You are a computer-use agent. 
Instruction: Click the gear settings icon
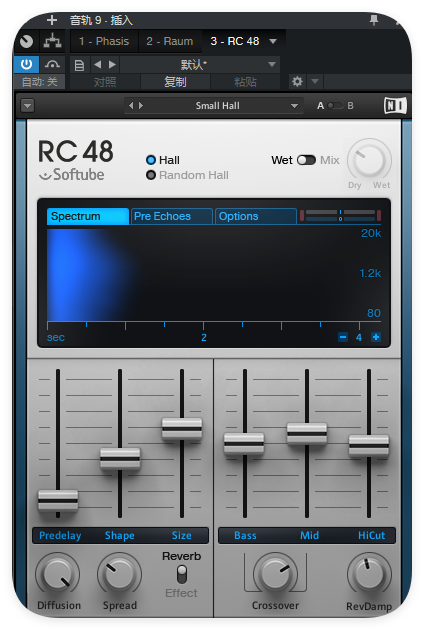[x=297, y=82]
